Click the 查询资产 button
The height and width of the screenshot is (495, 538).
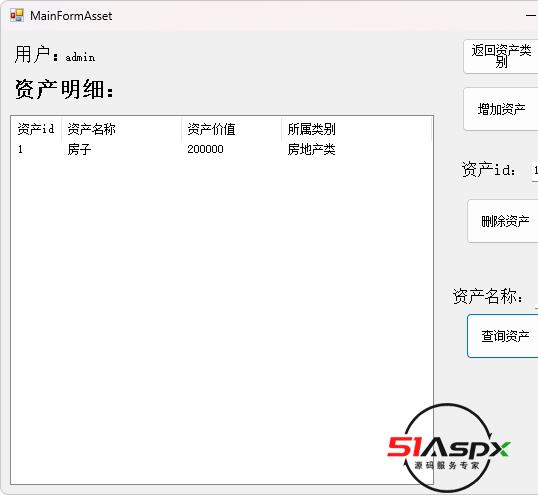[503, 336]
